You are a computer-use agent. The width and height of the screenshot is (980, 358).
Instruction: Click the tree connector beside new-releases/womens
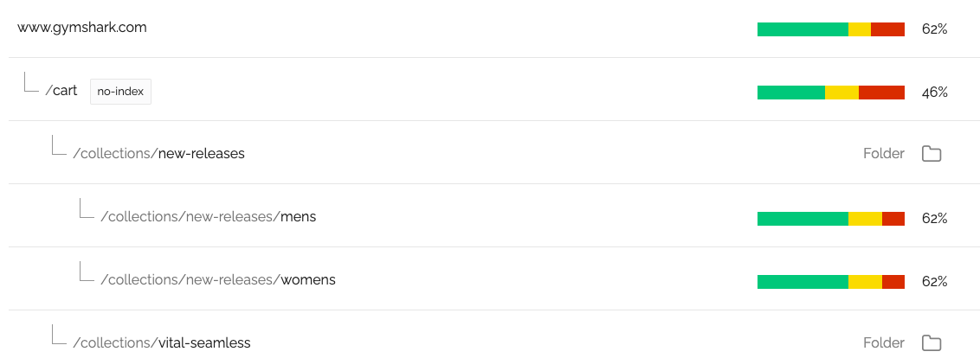[87, 272]
